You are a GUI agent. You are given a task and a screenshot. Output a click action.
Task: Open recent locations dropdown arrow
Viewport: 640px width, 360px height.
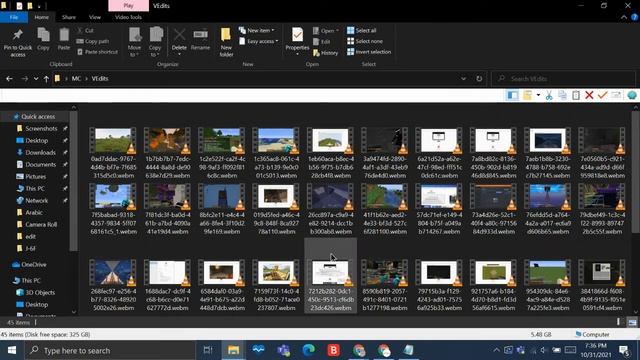point(36,79)
